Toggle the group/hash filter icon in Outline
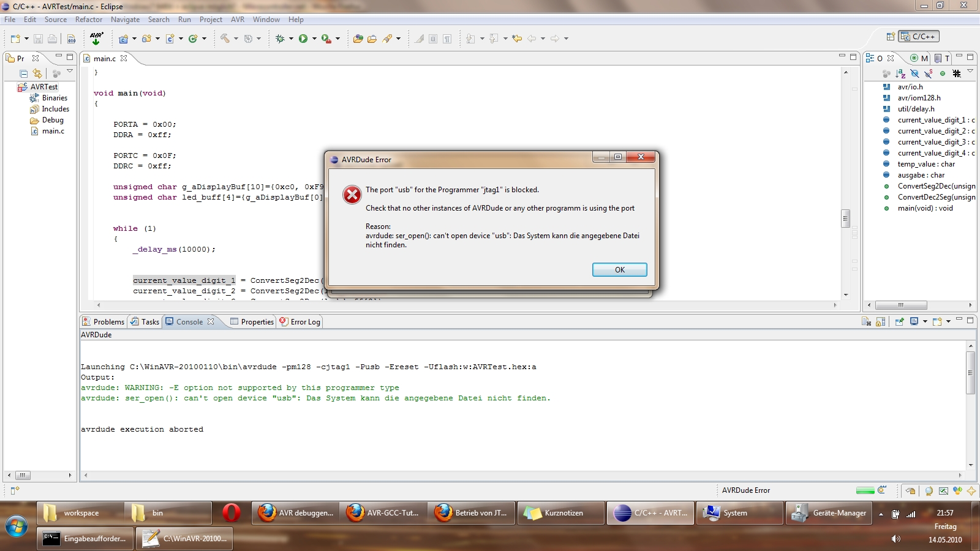 957,73
